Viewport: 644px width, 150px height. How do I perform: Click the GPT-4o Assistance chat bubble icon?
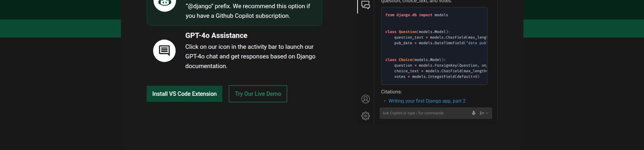tap(164, 51)
